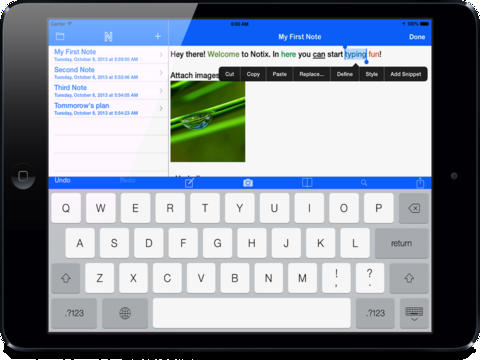This screenshot has height=360, width=480.
Task: Open Tommorow's plan row chevron
Action: click(x=161, y=108)
